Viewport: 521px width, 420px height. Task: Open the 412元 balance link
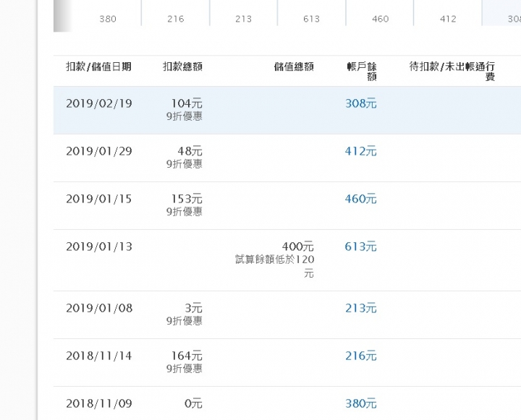[361, 151]
